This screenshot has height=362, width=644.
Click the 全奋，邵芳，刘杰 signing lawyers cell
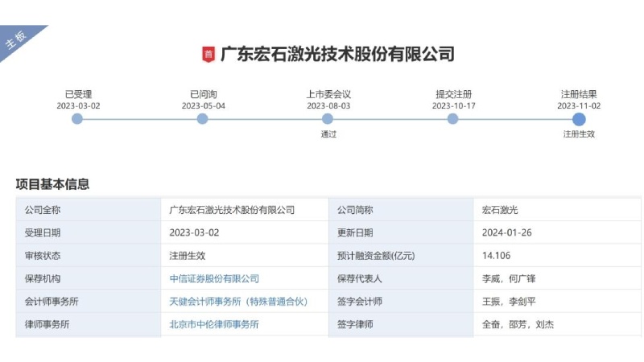coord(518,324)
